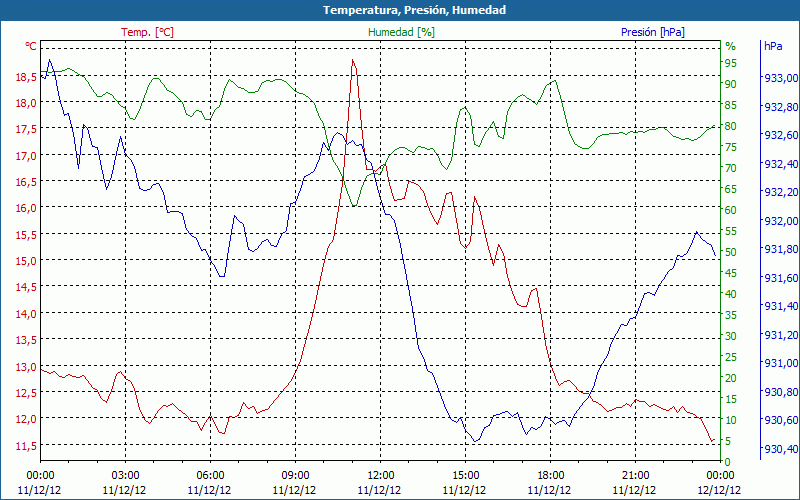The height and width of the screenshot is (500, 800).
Task: Click the "930,80" pressure axis value
Action: click(x=780, y=391)
